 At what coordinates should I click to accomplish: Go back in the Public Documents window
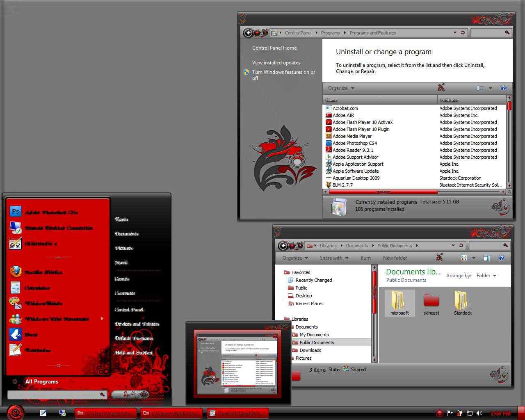coord(283,246)
